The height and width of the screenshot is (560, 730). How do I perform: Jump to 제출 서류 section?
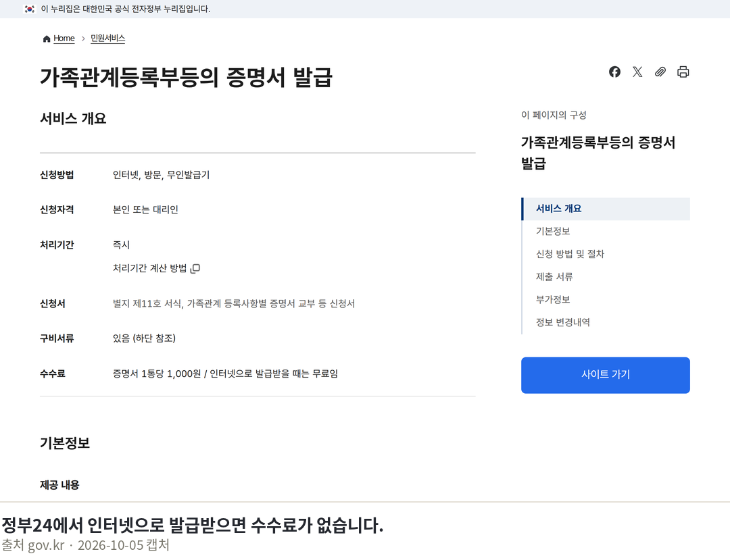tap(554, 277)
